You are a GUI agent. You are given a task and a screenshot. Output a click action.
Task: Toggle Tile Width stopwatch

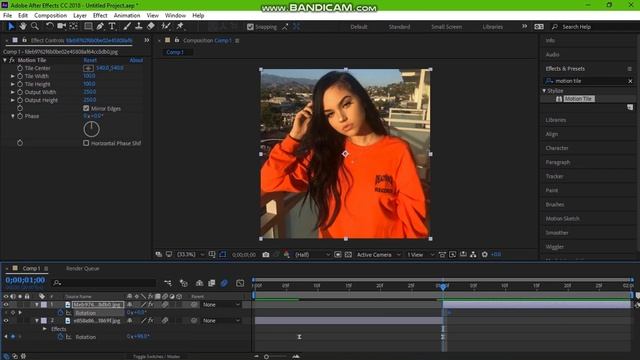pyautogui.click(x=20, y=76)
